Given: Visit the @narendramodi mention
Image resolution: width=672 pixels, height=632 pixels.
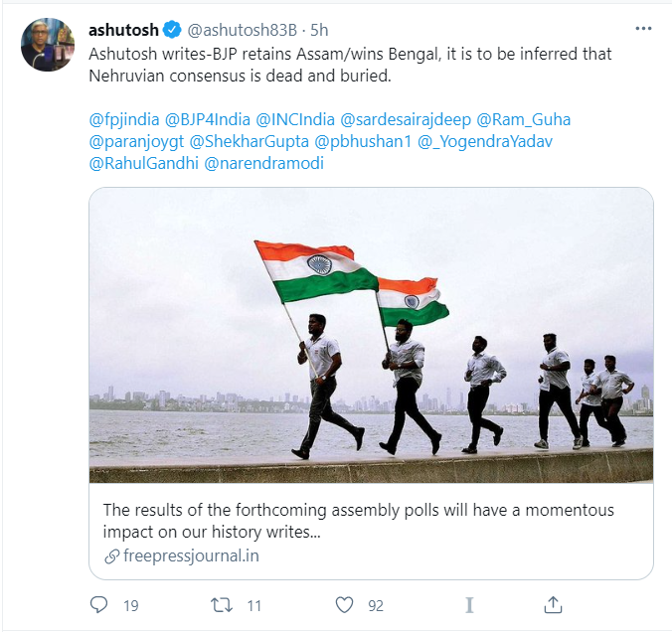Looking at the screenshot, I should pyautogui.click(x=263, y=163).
